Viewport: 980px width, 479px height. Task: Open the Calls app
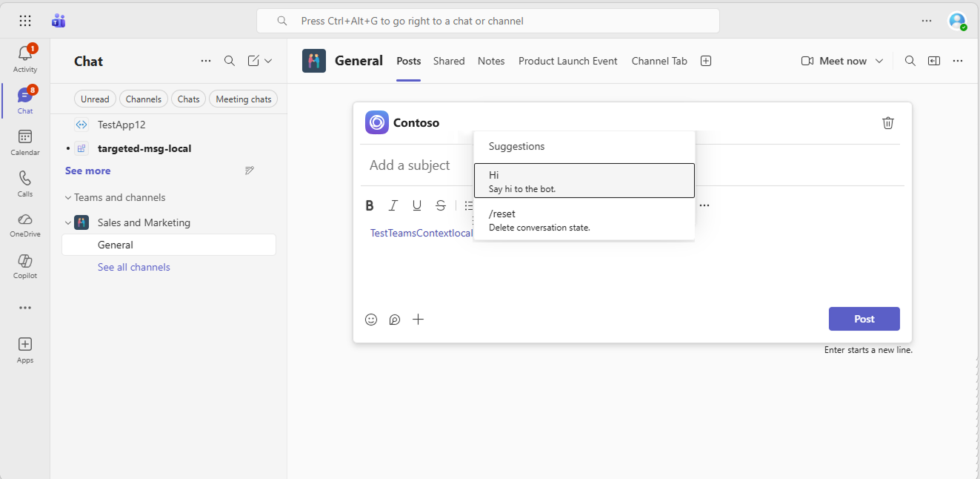[25, 184]
